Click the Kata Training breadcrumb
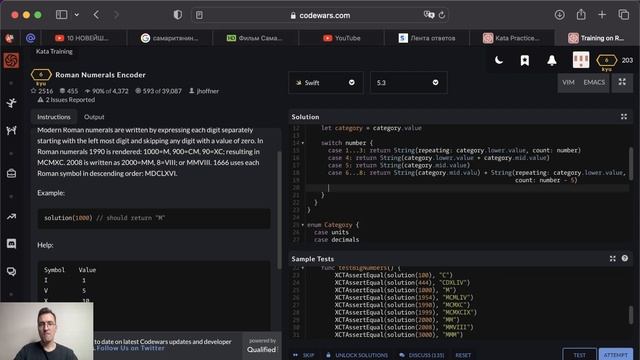This screenshot has width=640, height=360. [54, 51]
